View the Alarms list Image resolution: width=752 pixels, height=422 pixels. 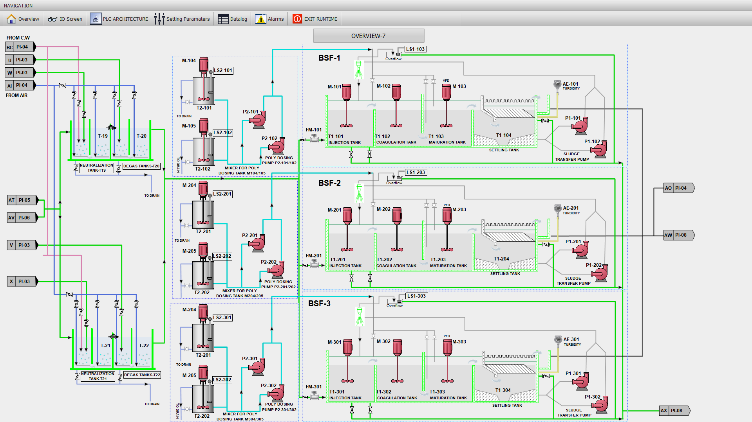[270, 19]
